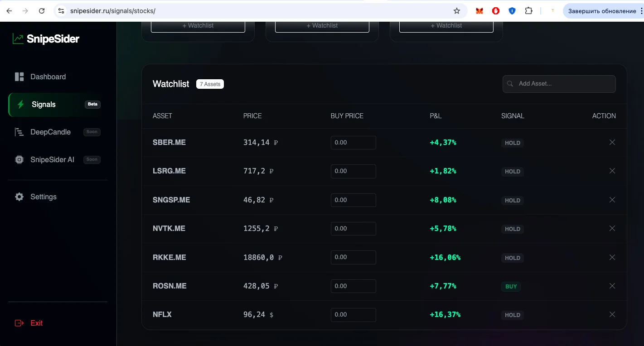Image resolution: width=644 pixels, height=346 pixels.
Task: Select the ROSN.ME ticker name
Action: (170, 286)
